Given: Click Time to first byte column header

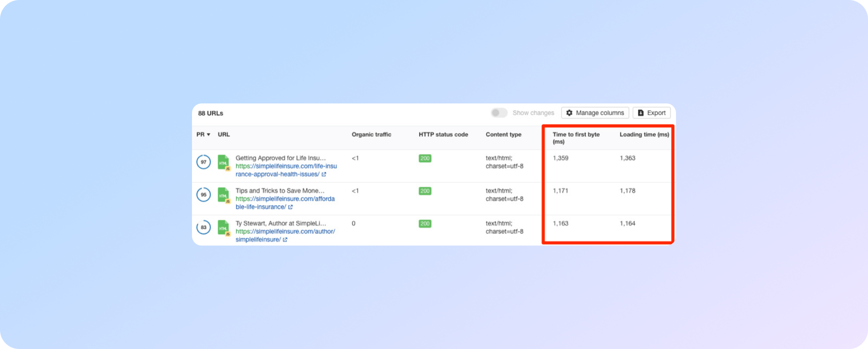Looking at the screenshot, I should click(x=576, y=138).
